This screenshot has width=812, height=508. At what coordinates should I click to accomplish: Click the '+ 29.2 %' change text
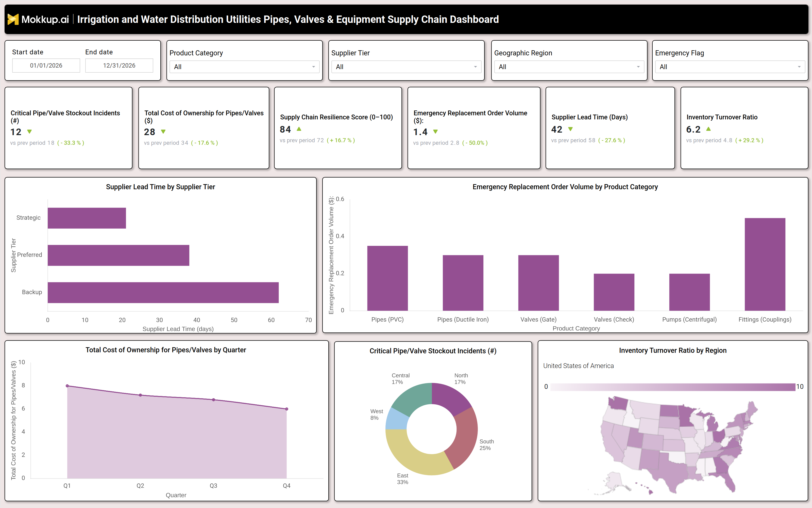[749, 140]
